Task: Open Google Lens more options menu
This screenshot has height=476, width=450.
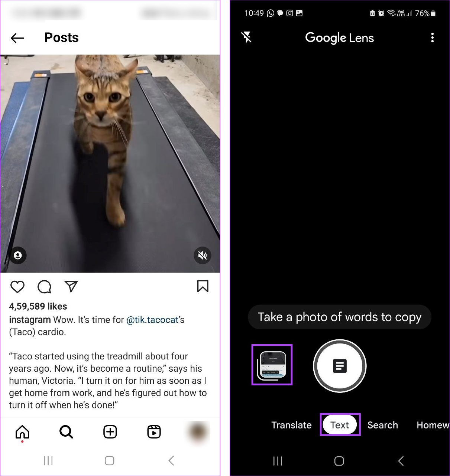Action: (432, 38)
